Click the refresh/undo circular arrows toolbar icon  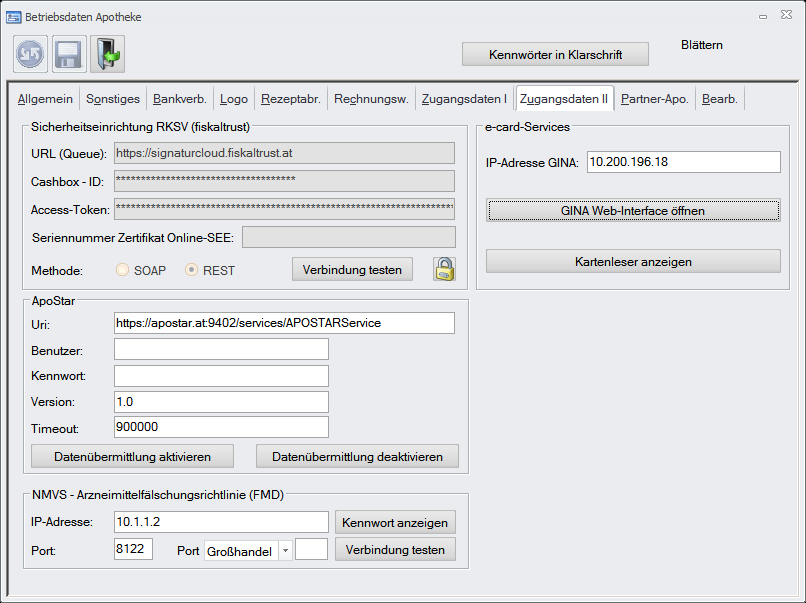point(31,54)
